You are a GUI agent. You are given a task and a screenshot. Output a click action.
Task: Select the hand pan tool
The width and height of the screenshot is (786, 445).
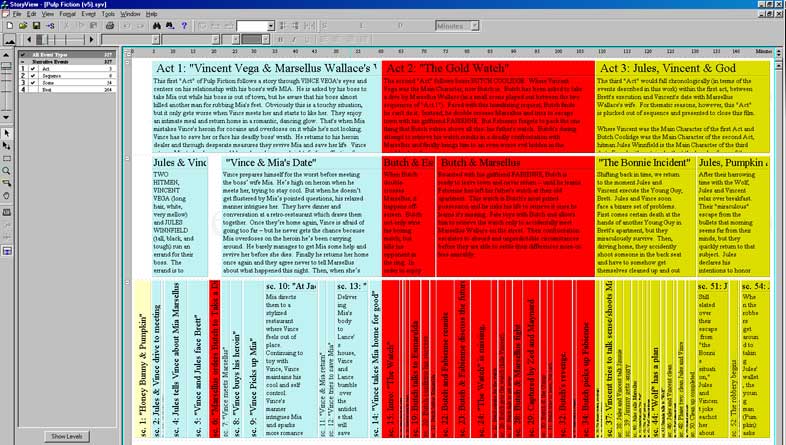coord(7,196)
